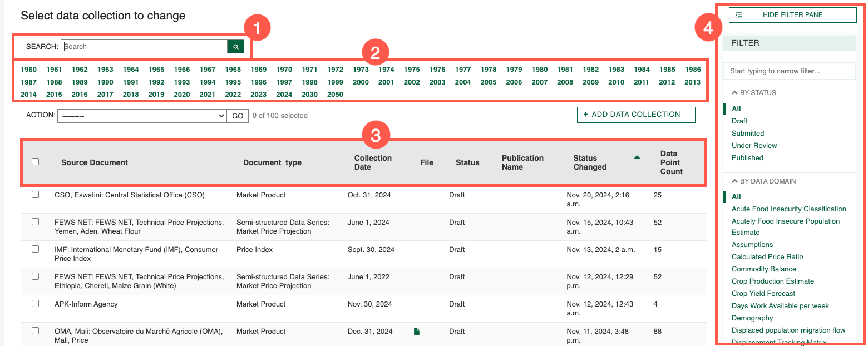Filter by Commodity Balance

[x=763, y=269]
